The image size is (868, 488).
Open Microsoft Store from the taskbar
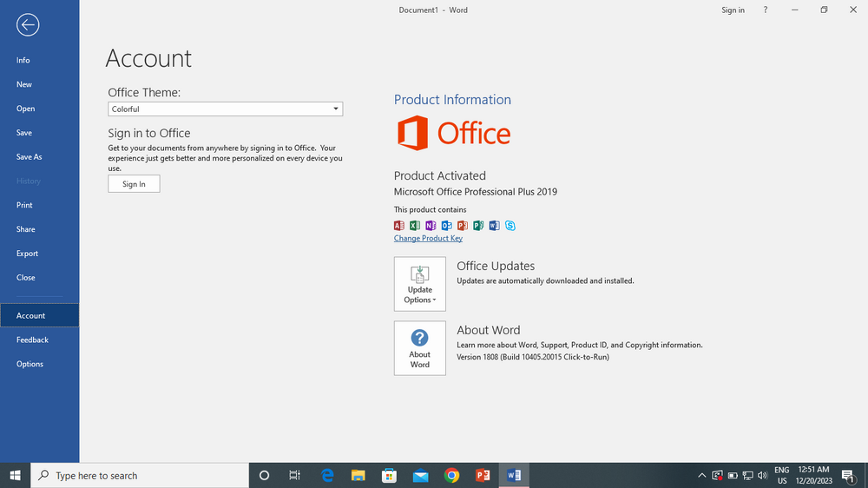[x=389, y=475]
